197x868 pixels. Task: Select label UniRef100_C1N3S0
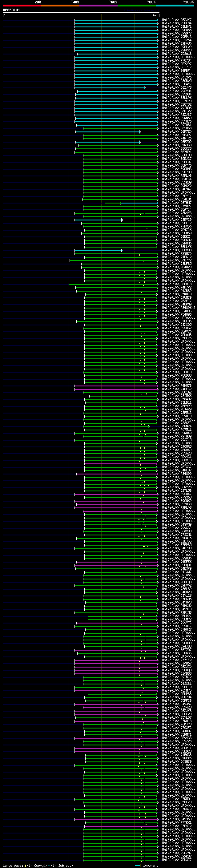pyautogui.click(x=176, y=145)
